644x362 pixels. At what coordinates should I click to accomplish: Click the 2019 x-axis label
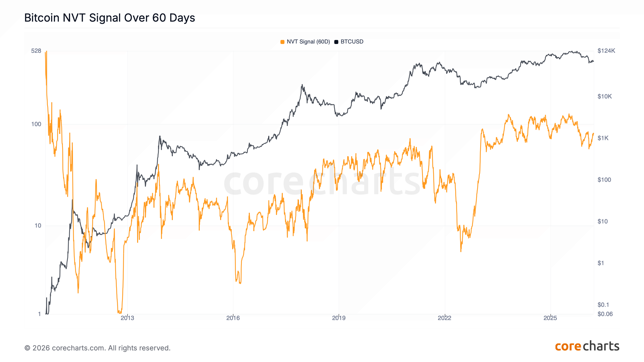(x=339, y=318)
